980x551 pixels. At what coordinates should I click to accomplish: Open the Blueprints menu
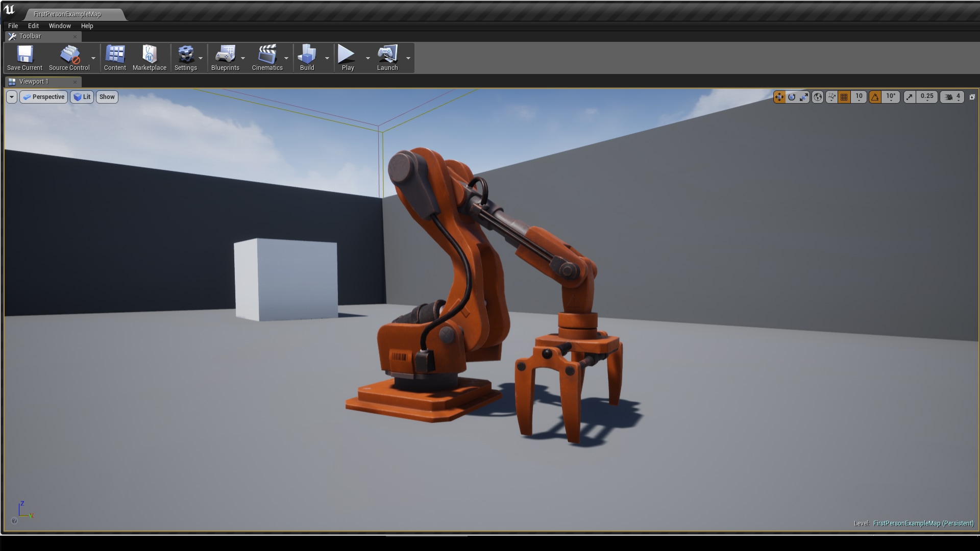[x=226, y=57]
